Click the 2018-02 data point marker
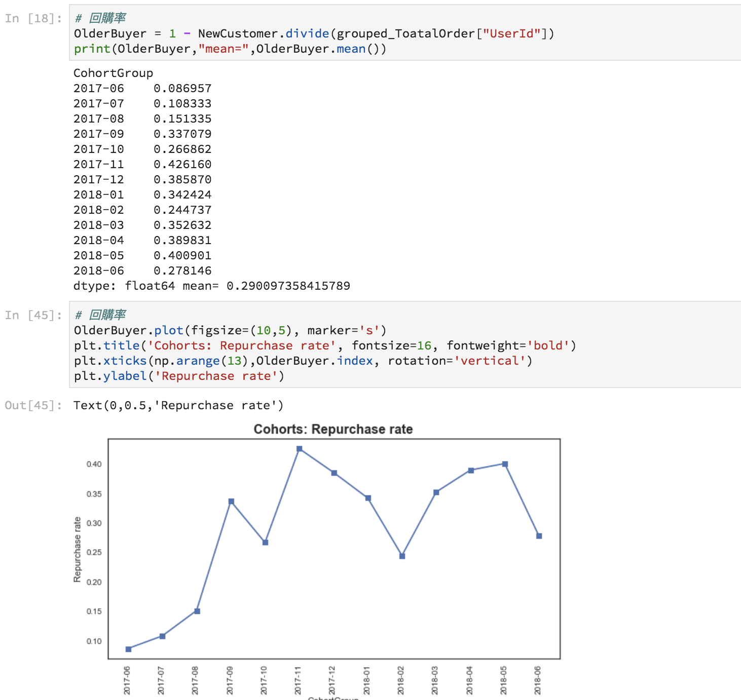The height and width of the screenshot is (700, 741). [402, 556]
